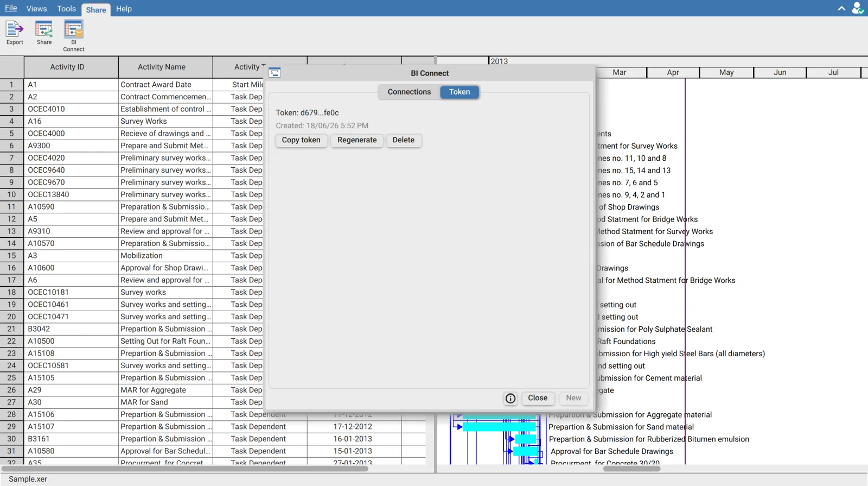Close the BI Connect dialog

point(538,398)
